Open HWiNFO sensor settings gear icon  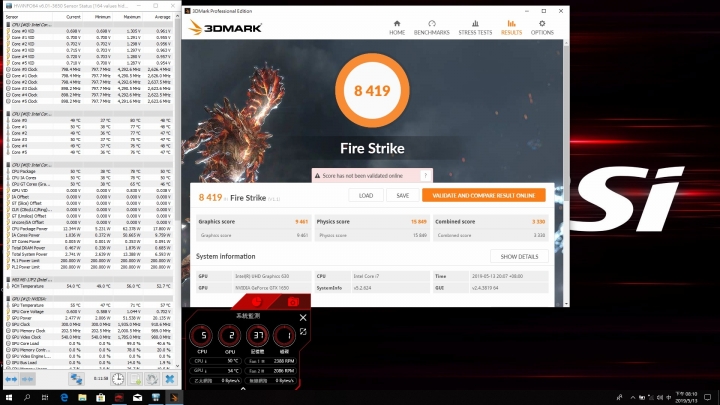(x=152, y=379)
